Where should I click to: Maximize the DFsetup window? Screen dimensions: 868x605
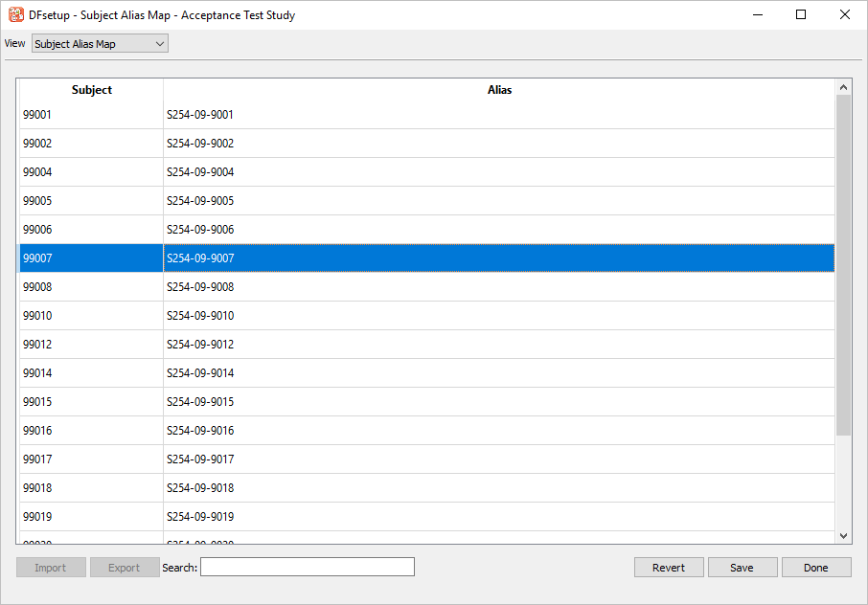(x=801, y=15)
